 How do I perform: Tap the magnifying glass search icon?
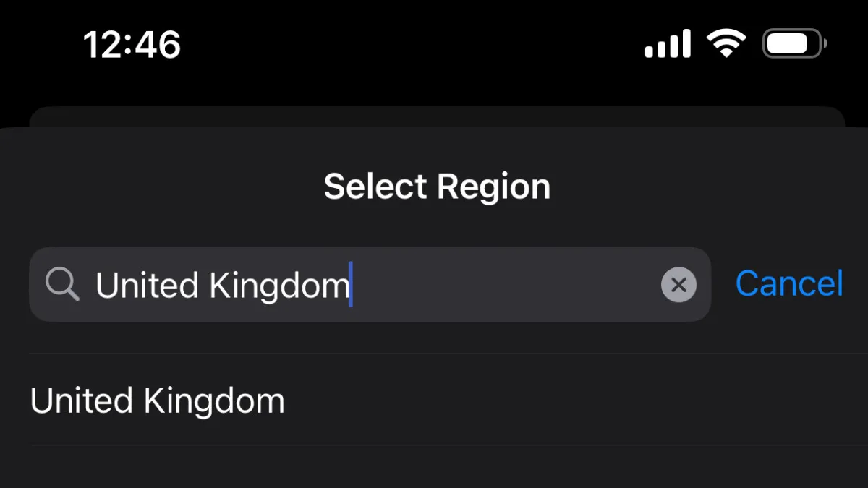[x=62, y=284]
